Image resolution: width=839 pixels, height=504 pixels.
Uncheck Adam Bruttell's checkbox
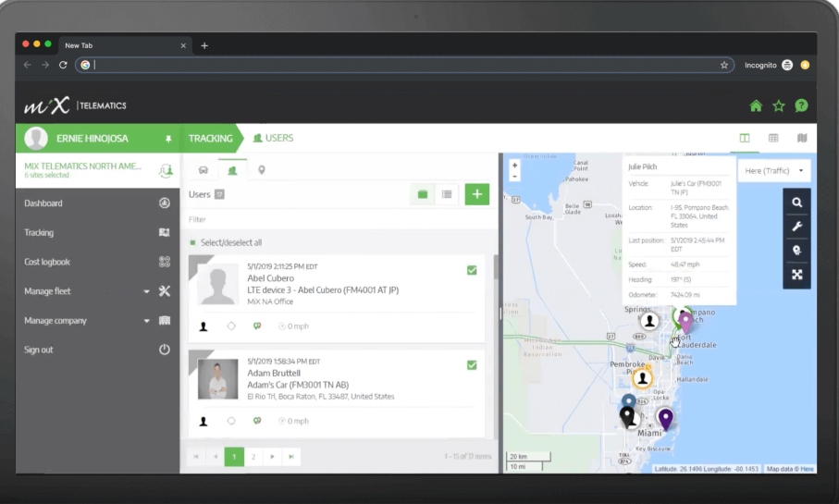tap(472, 365)
